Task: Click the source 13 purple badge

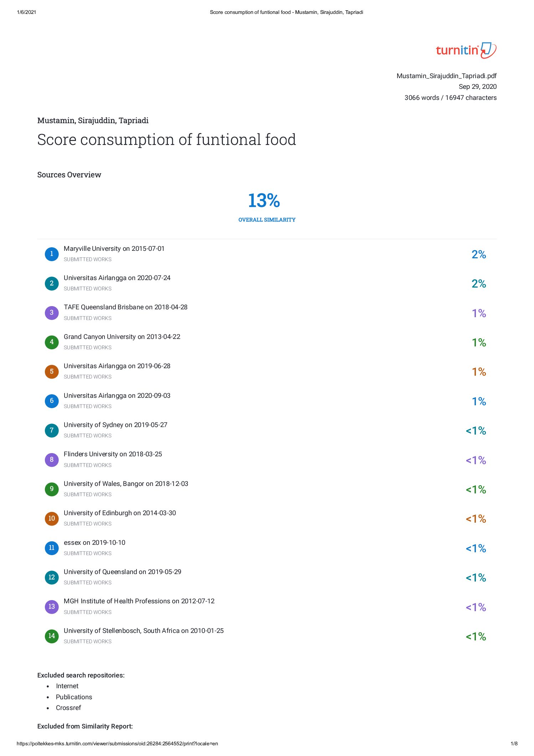Action: pos(52,607)
